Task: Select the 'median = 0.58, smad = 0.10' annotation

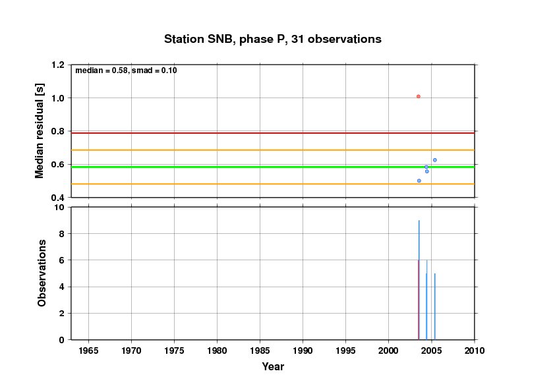Action: [126, 70]
